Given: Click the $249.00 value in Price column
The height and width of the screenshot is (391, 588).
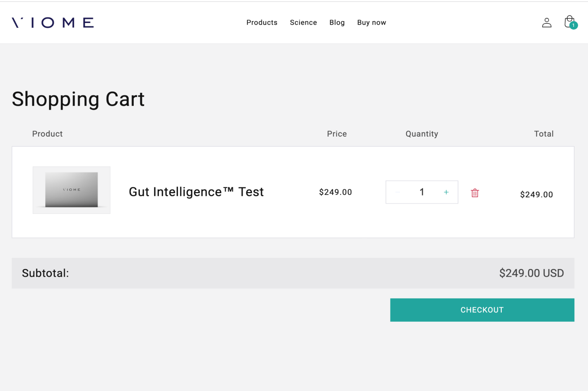Looking at the screenshot, I should (x=335, y=192).
